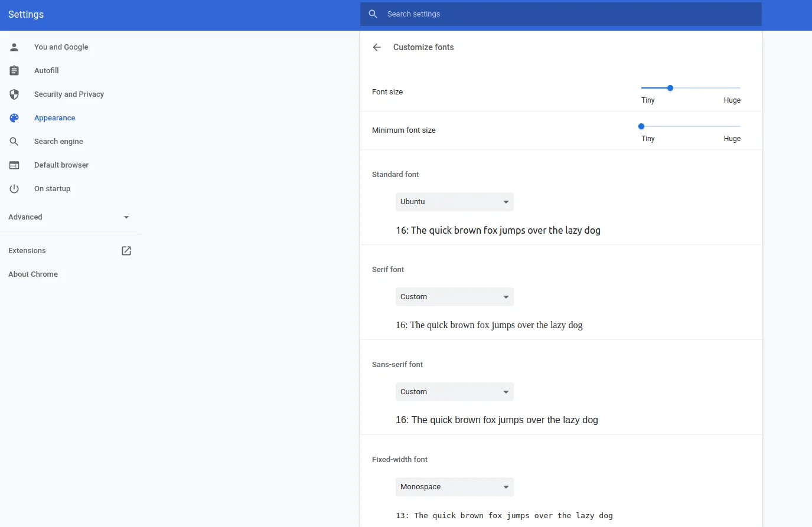Click the Extensions external-link icon
The width and height of the screenshot is (812, 527).
[126, 251]
